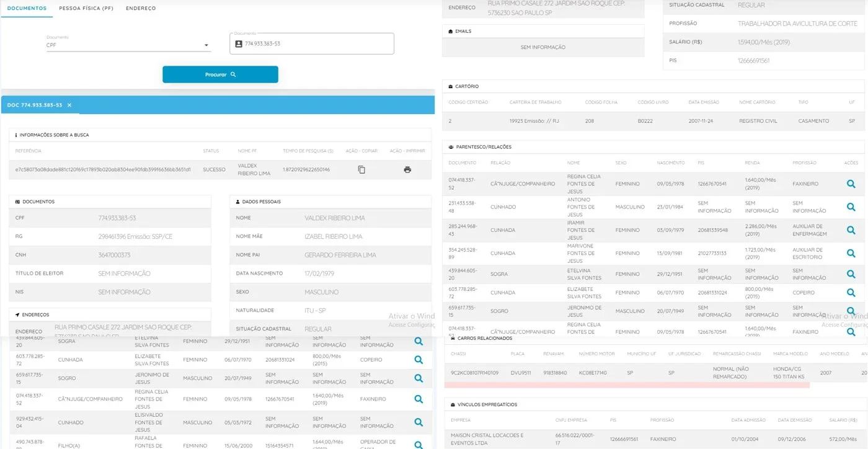This screenshot has height=449, width=868.
Task: Click chassis number 9C2KC08107R140109
Action: coord(474,373)
